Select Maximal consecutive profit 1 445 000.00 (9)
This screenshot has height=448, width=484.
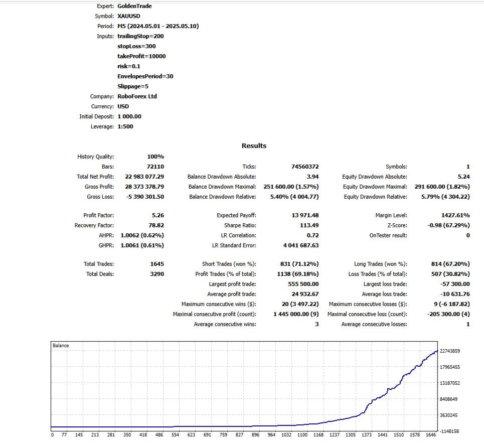click(296, 314)
